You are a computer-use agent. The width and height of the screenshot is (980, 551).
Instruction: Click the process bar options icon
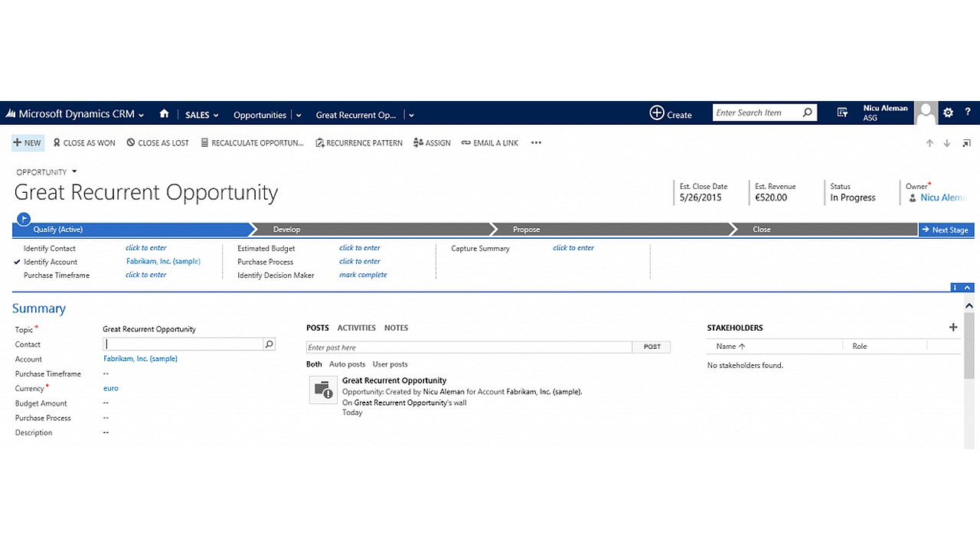[x=956, y=288]
